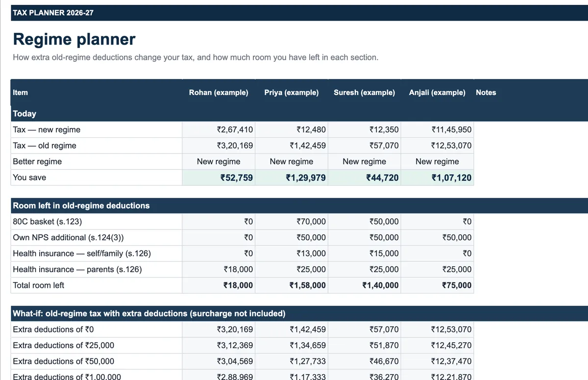Image resolution: width=588 pixels, height=380 pixels.
Task: Click the 'Suresh (example)' column header
Action: (364, 92)
